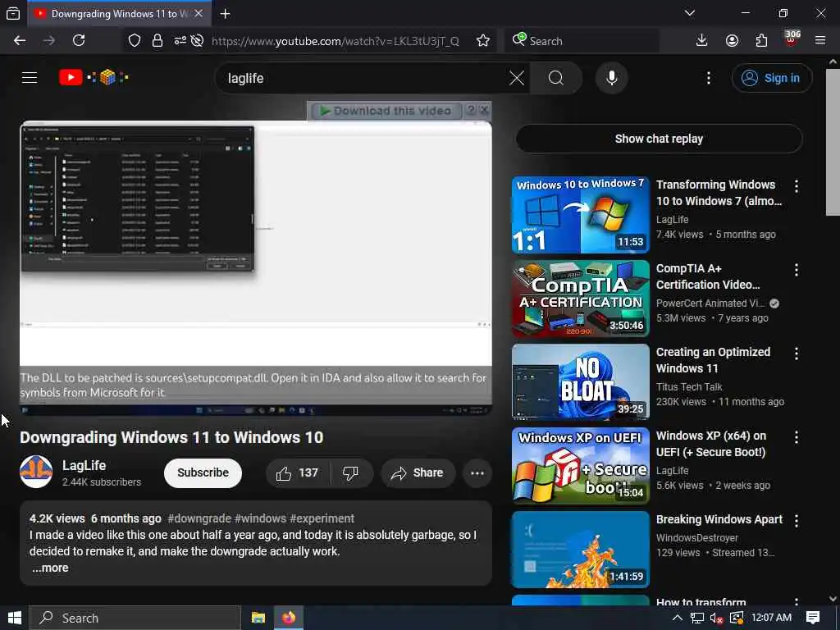This screenshot has height=630, width=840.
Task: Open help on download overlay bar
Action: tap(471, 111)
